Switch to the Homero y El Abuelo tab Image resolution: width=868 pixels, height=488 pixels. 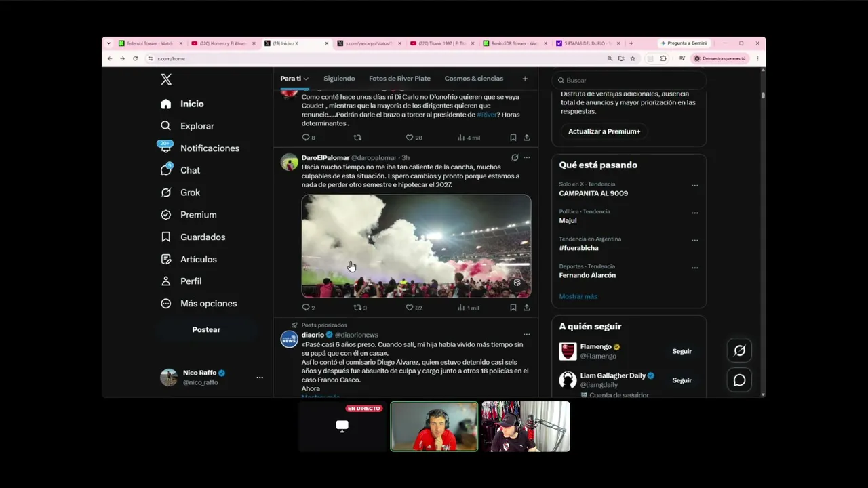tap(223, 43)
